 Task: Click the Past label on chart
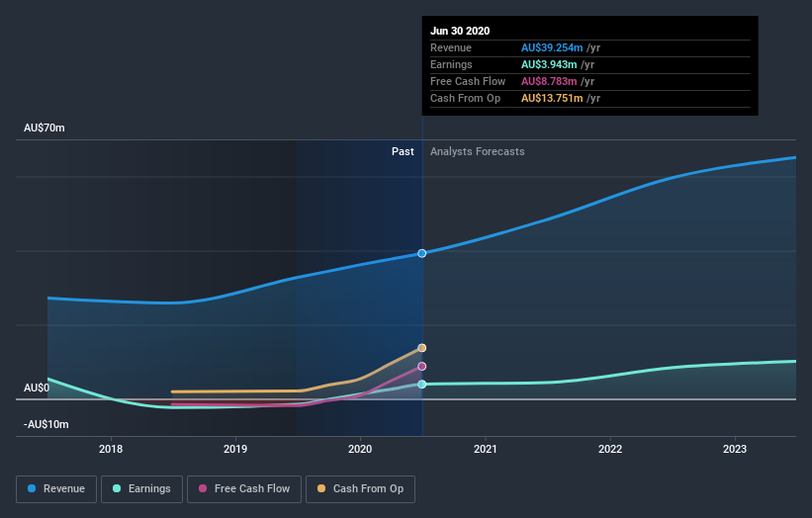click(403, 151)
